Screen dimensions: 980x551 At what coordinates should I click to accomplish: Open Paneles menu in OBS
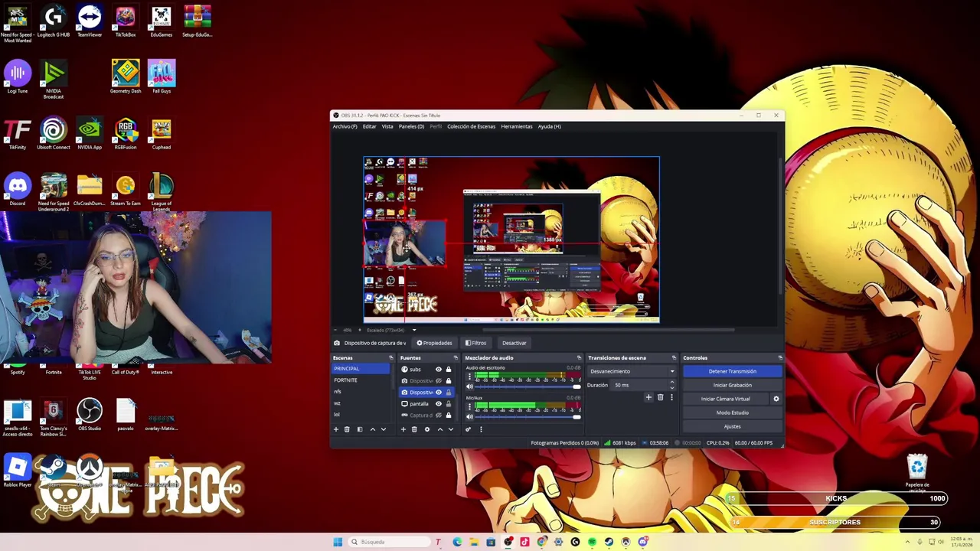(x=411, y=126)
